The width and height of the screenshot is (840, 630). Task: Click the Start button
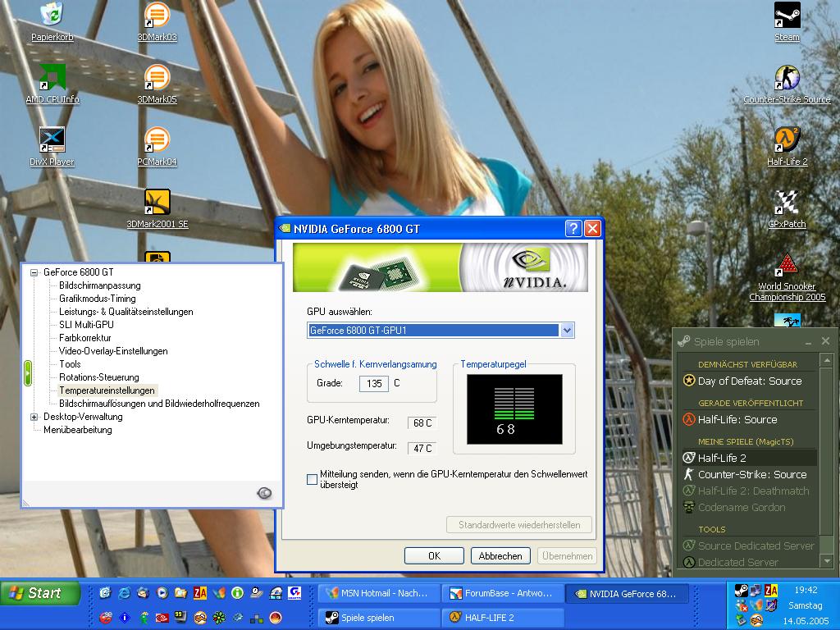(x=40, y=594)
